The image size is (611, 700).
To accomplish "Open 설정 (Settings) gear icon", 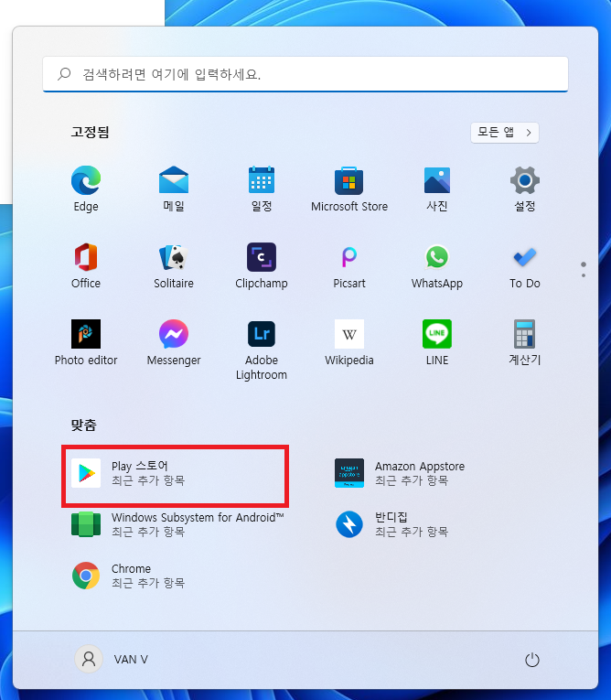I will pyautogui.click(x=525, y=188).
